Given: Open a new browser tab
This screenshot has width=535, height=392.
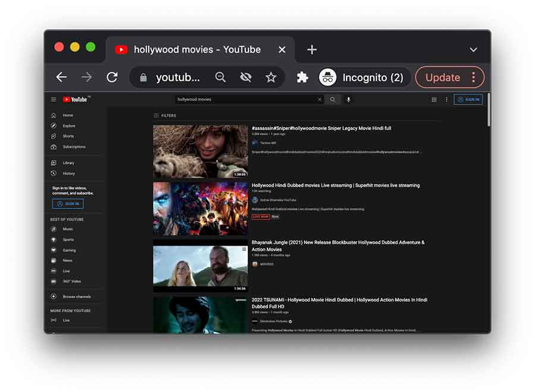Looking at the screenshot, I should [x=312, y=50].
